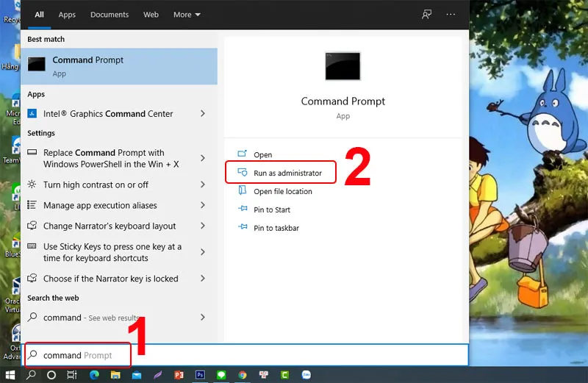Screen dimensions: 588x383
Task: Open Task View on the taskbar
Action: tap(72, 375)
